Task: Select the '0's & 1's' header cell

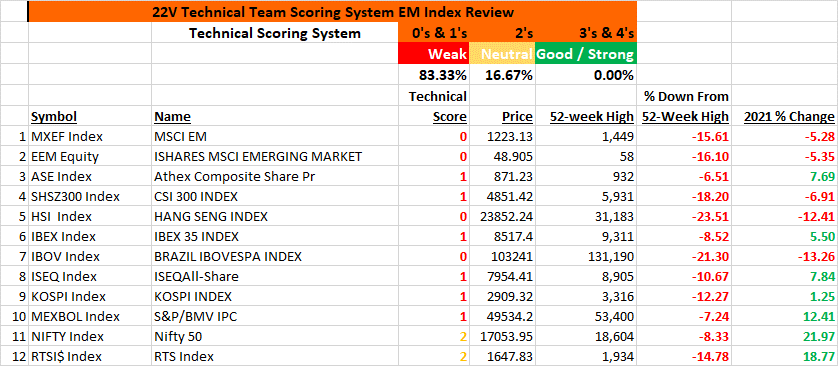Action: coord(434,33)
